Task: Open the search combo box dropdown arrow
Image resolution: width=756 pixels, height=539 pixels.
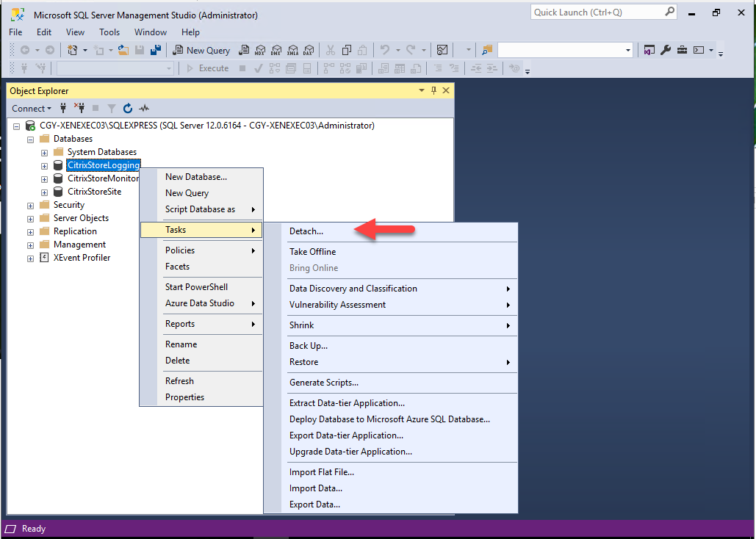Action: (627, 50)
